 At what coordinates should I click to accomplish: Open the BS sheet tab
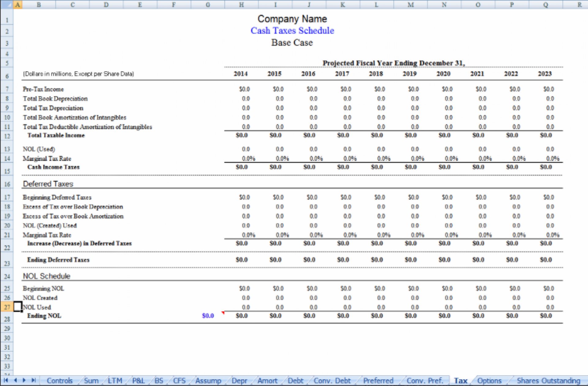point(159,380)
